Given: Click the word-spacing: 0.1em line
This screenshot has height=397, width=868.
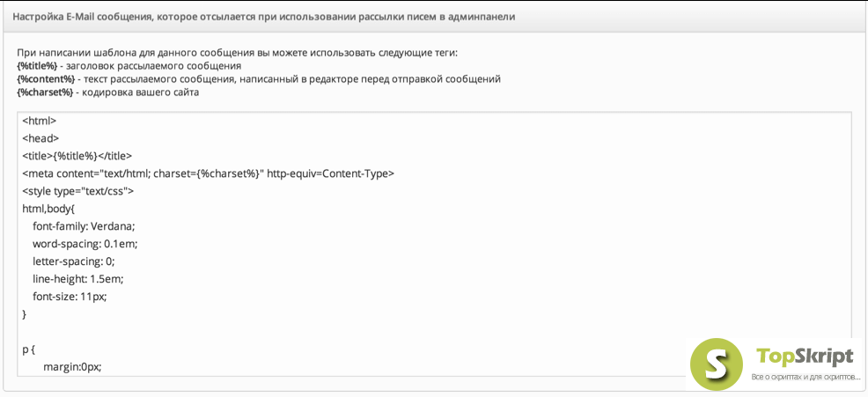Looking at the screenshot, I should (85, 244).
